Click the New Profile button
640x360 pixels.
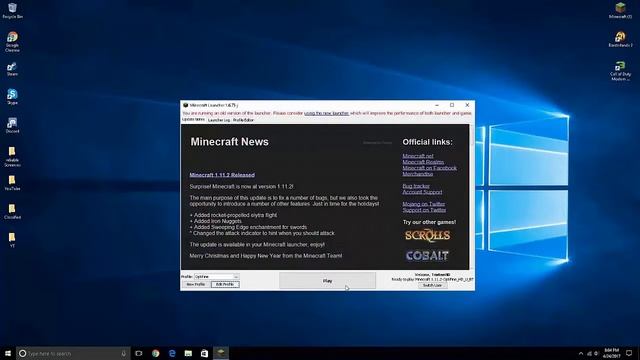click(x=196, y=284)
